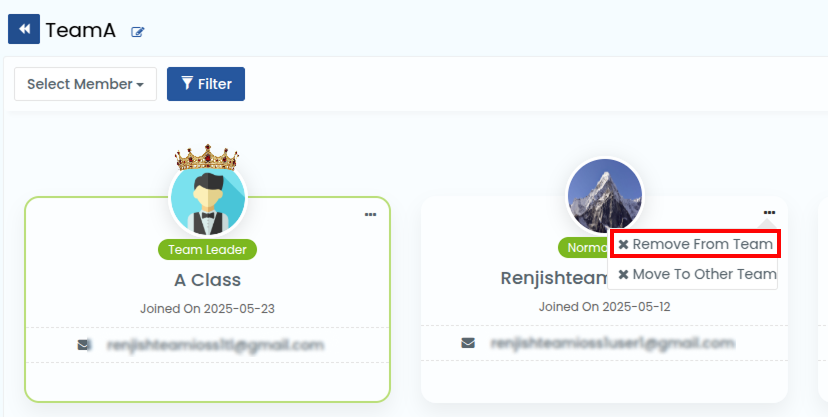This screenshot has width=828, height=417.
Task: Open three-dot menu on A Class card
Action: point(370,214)
